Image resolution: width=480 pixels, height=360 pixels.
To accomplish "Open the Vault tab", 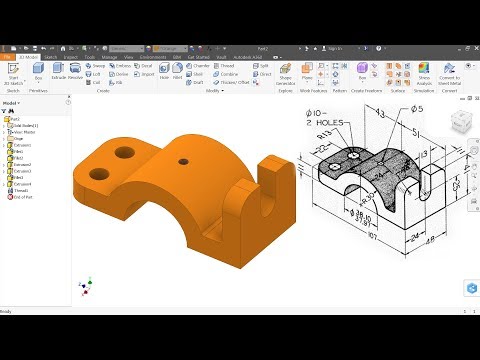I will [x=221, y=57].
